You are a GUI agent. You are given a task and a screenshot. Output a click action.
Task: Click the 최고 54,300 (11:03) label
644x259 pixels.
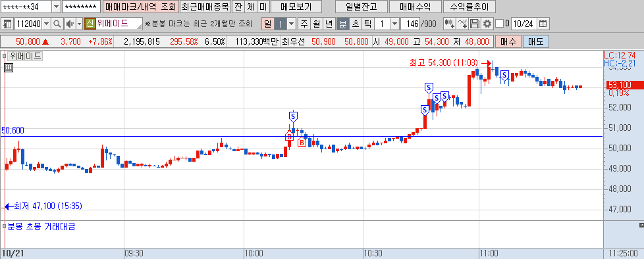tap(443, 62)
